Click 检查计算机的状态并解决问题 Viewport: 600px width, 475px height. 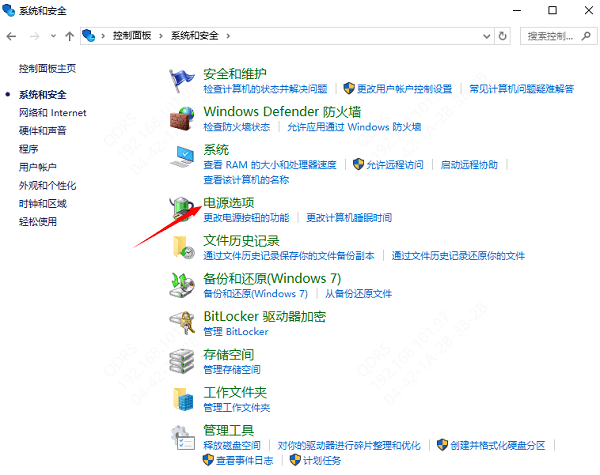265,89
